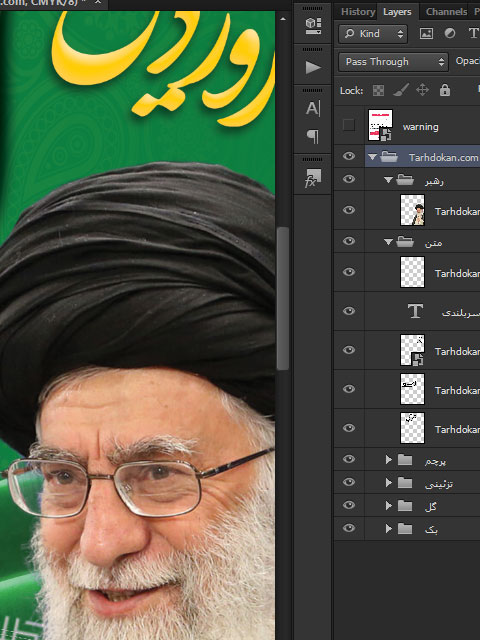Viewport: 480px width, 640px height.
Task: Expand the بک group
Action: coord(389,529)
